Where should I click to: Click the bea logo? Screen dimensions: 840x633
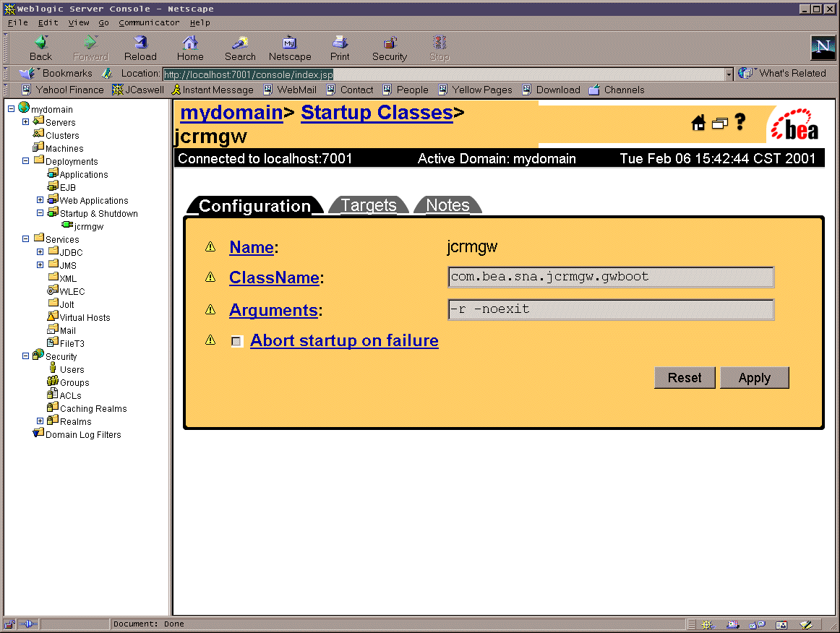click(x=795, y=125)
